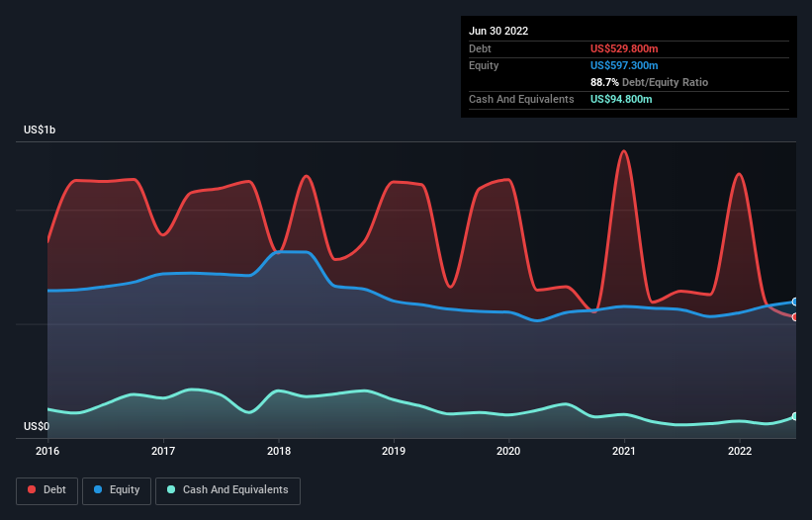Select the 2016 x-axis label

pyautogui.click(x=47, y=451)
